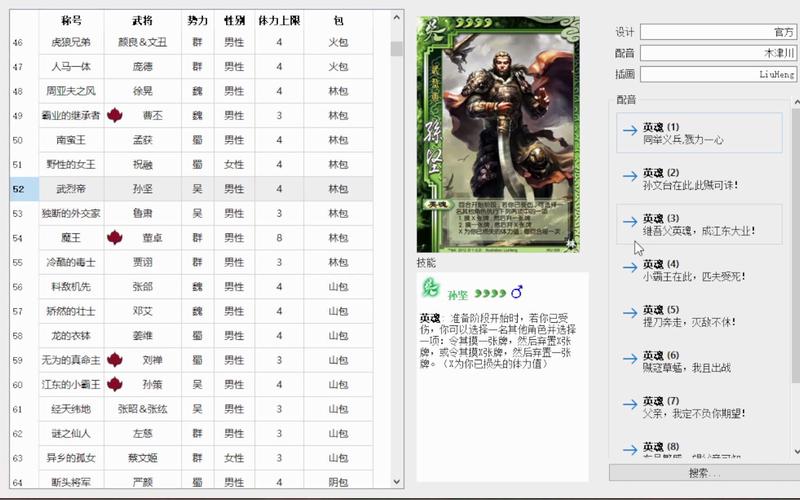Click the title 霸业的继承者 cell

71,115
